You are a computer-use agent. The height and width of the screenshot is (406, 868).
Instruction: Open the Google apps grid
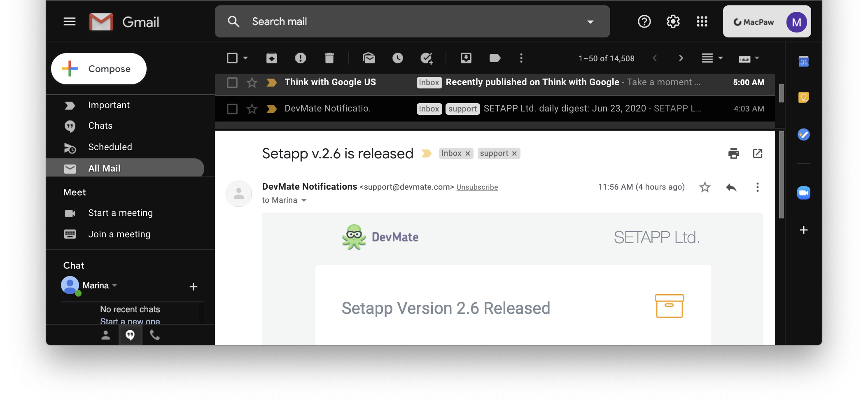[702, 21]
